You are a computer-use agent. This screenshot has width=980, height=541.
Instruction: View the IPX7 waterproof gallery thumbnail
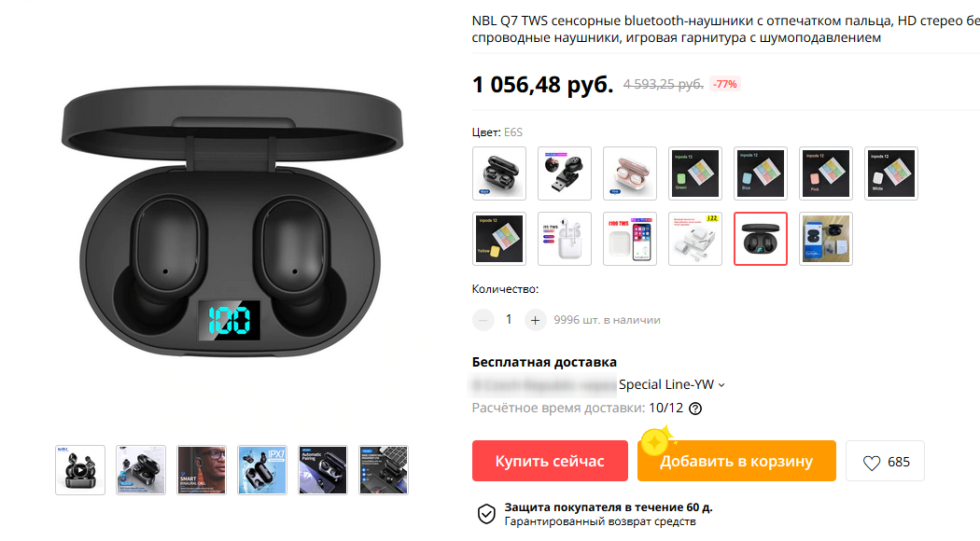click(262, 470)
